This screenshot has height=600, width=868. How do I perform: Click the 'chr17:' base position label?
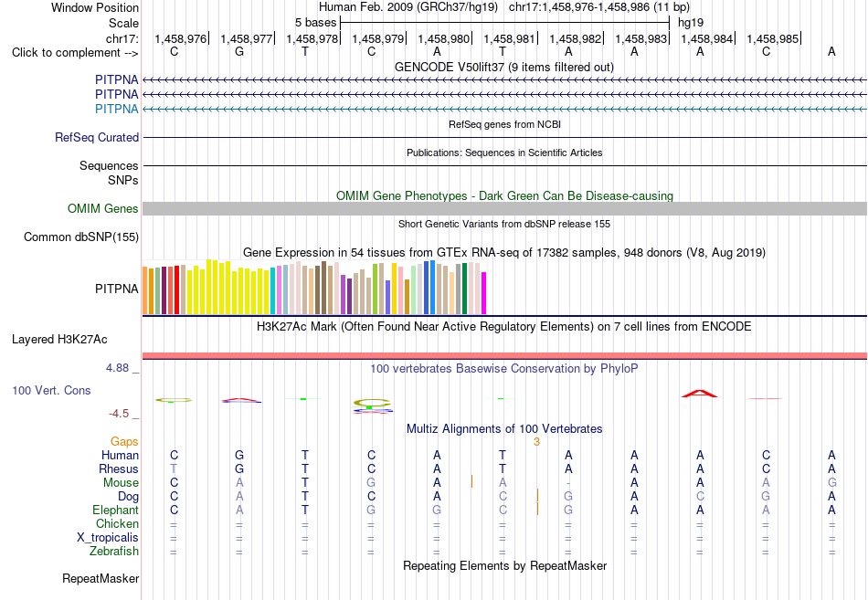(122, 38)
